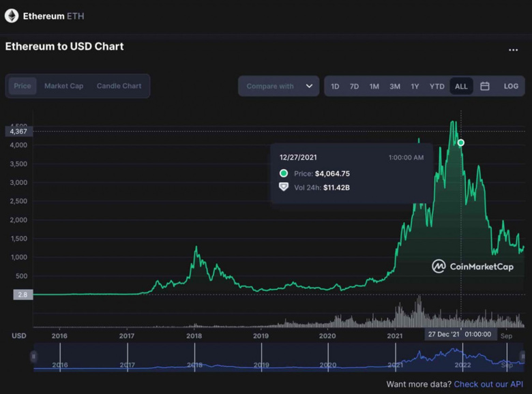
Task: Click the 4,367 price axis label
Action: tap(18, 132)
